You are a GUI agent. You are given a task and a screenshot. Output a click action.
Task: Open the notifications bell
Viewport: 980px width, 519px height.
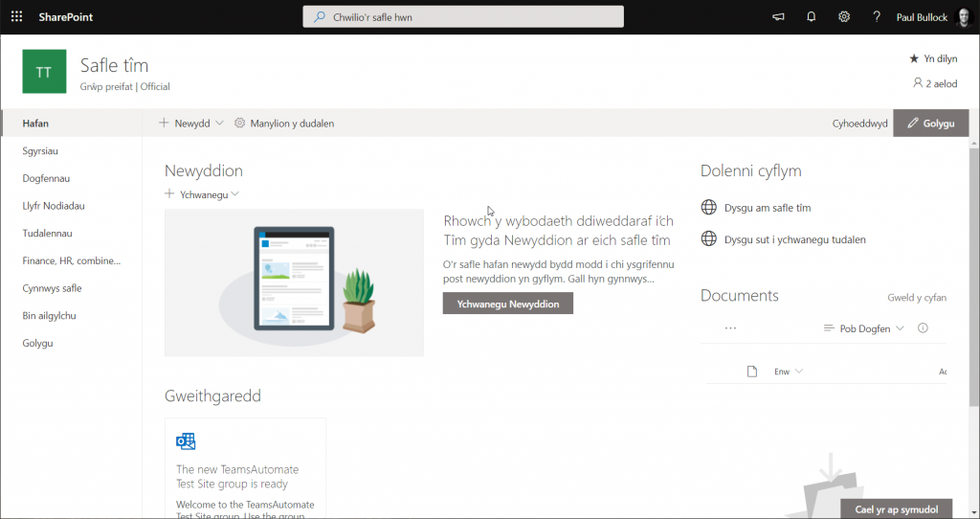pos(812,17)
